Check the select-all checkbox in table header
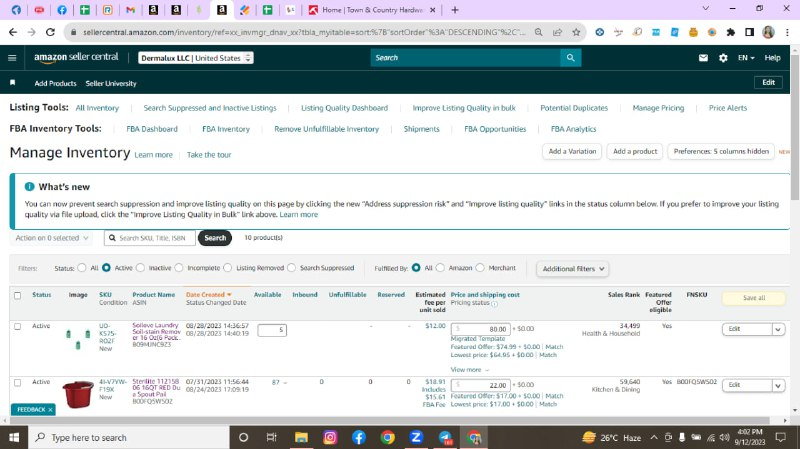The width and height of the screenshot is (800, 449). tap(18, 295)
